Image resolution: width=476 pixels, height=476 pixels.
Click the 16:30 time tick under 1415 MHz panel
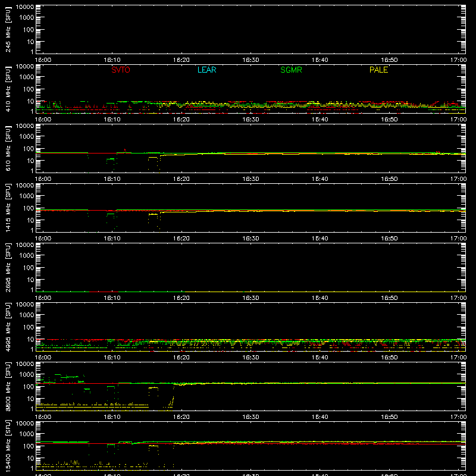click(250, 239)
